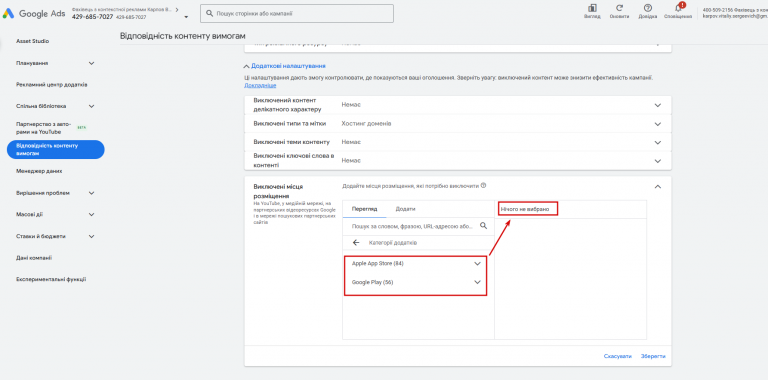This screenshot has width=768, height=380.
Task: Click the Google Ads logo
Action: point(33,14)
